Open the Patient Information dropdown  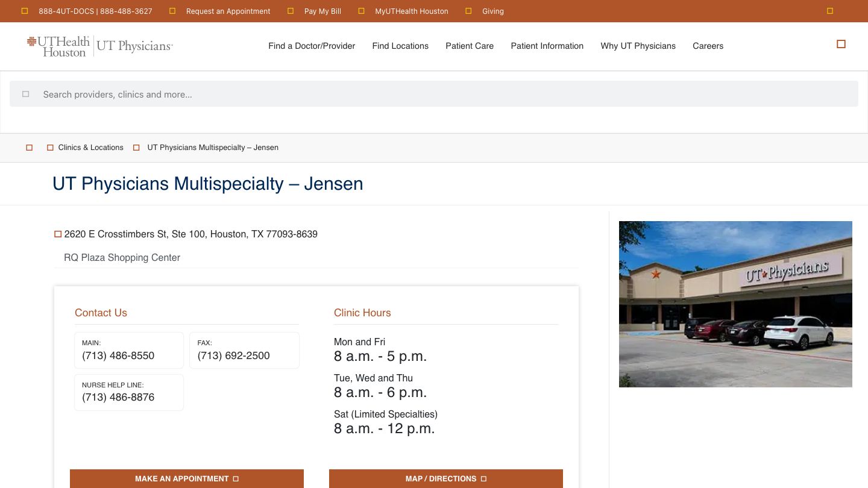coord(547,46)
